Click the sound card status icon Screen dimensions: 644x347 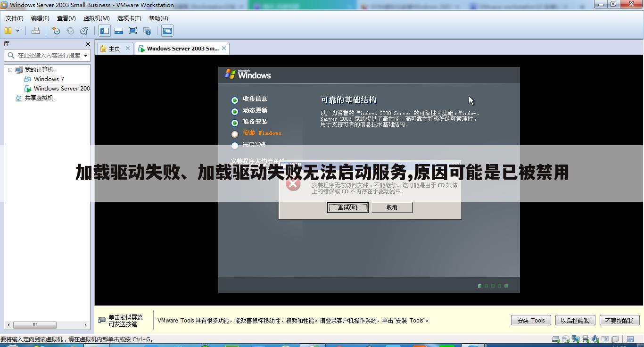coord(595,339)
